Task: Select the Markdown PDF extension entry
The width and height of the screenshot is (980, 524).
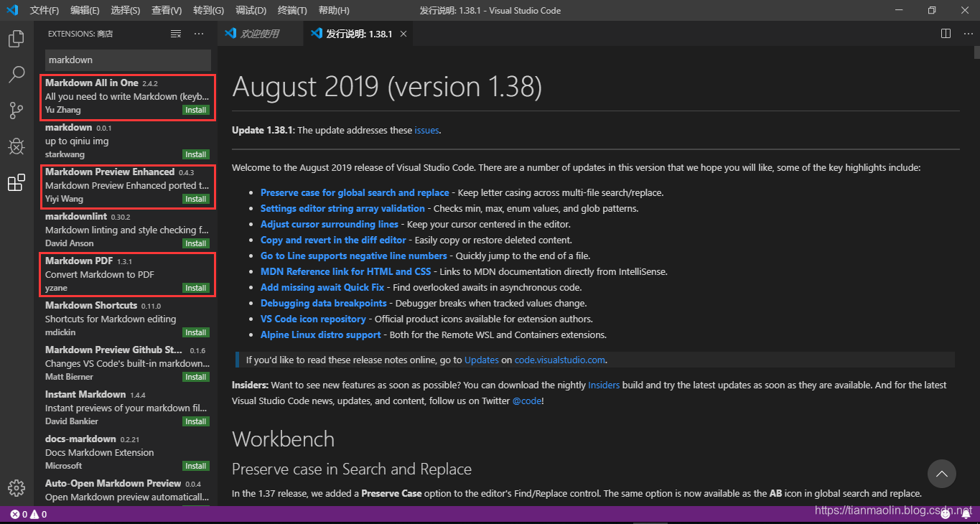Action: (126, 274)
